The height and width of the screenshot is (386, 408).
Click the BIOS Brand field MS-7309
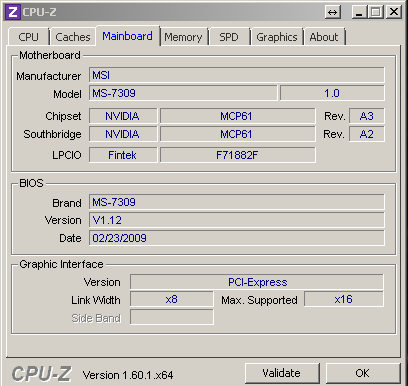(x=237, y=202)
